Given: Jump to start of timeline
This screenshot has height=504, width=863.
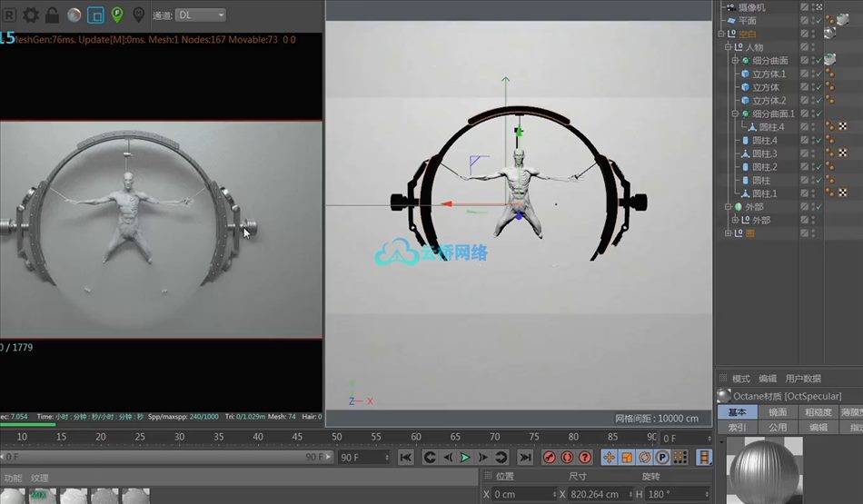Looking at the screenshot, I should click(x=406, y=457).
